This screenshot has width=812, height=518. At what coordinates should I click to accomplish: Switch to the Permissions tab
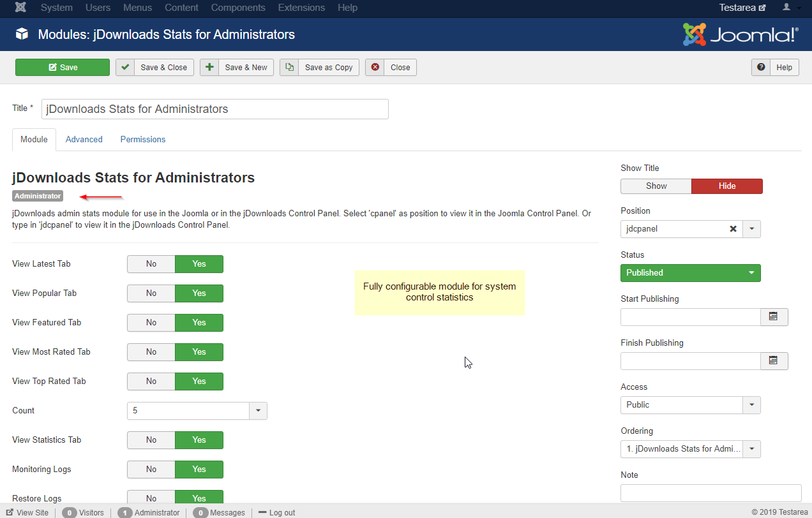point(143,140)
